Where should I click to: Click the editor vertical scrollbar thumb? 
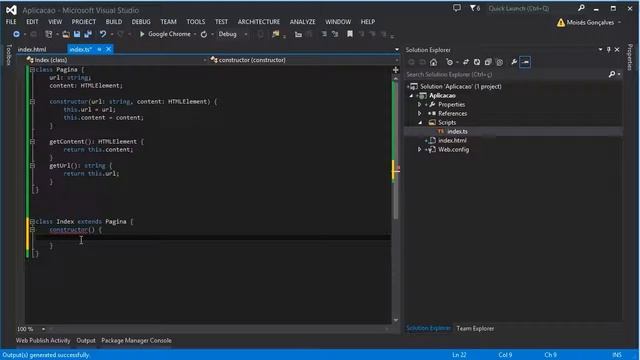396,151
